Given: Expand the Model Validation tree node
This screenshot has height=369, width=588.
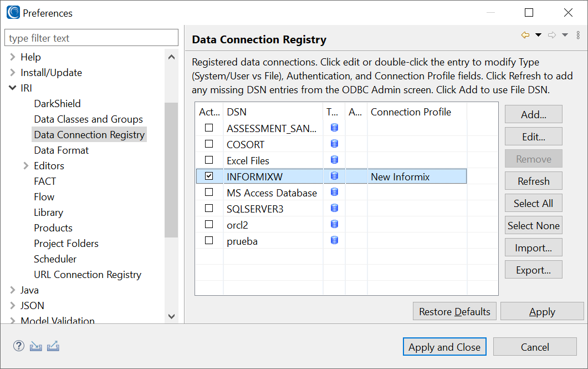Looking at the screenshot, I should tap(13, 321).
